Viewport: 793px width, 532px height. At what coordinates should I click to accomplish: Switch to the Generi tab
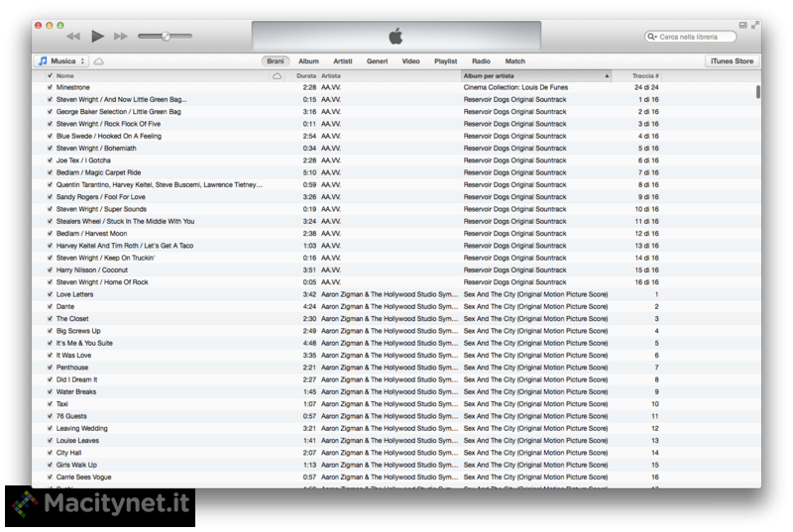377,61
